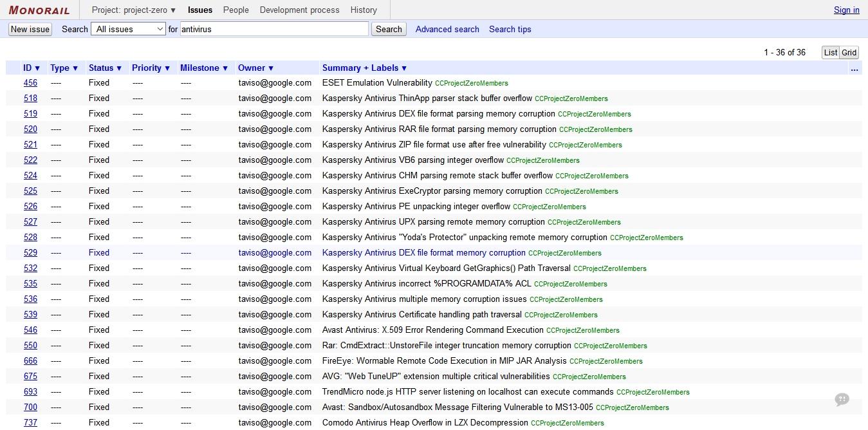
Task: Open the History tab
Action: 364,10
